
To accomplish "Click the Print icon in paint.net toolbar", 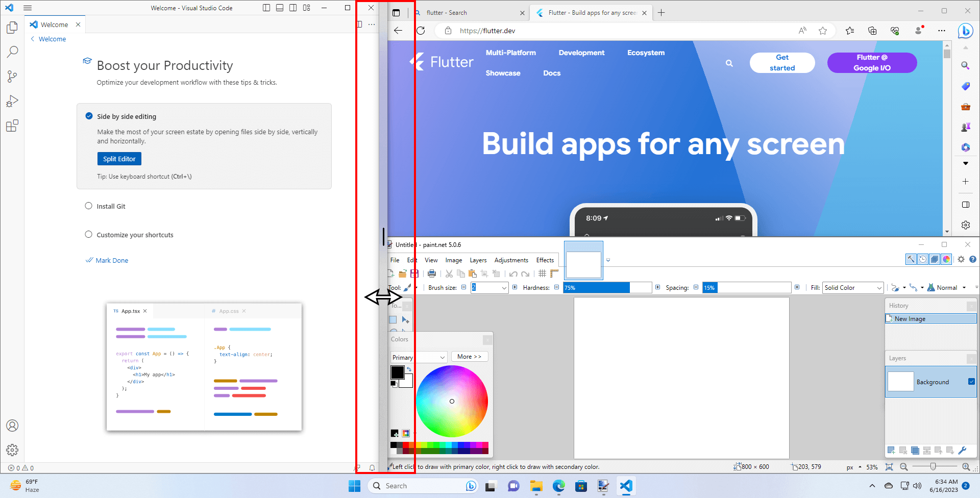I will click(431, 273).
